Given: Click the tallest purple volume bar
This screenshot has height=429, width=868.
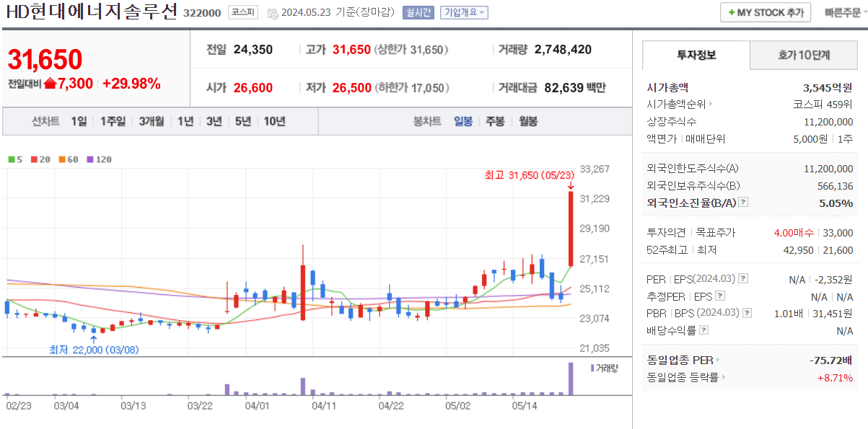Looking at the screenshot, I should [x=571, y=379].
